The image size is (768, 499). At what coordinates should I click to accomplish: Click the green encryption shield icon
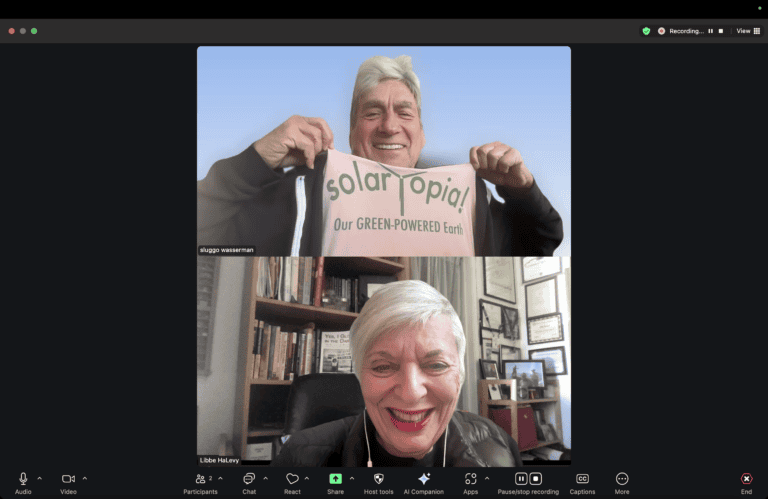tap(647, 31)
